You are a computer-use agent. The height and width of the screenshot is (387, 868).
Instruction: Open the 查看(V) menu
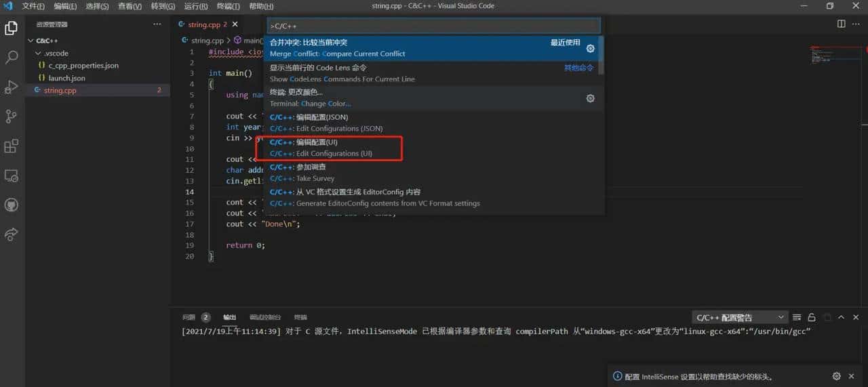(130, 6)
